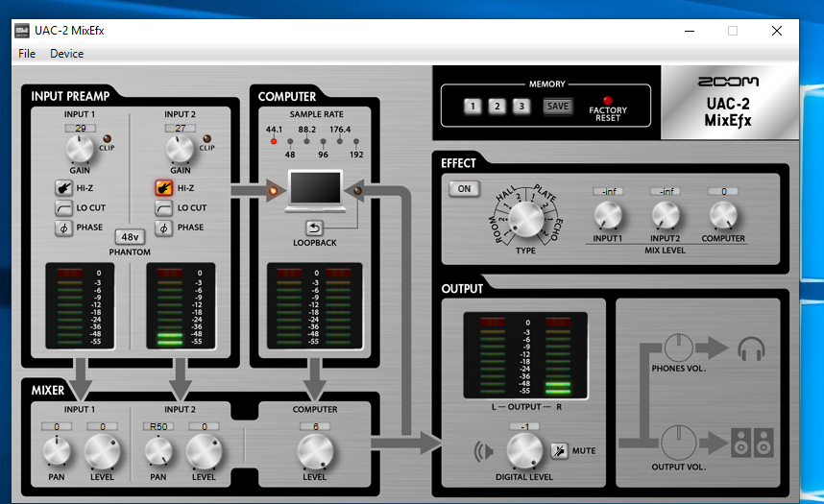
Task: Select the 176.4 sample rate
Action: click(340, 141)
